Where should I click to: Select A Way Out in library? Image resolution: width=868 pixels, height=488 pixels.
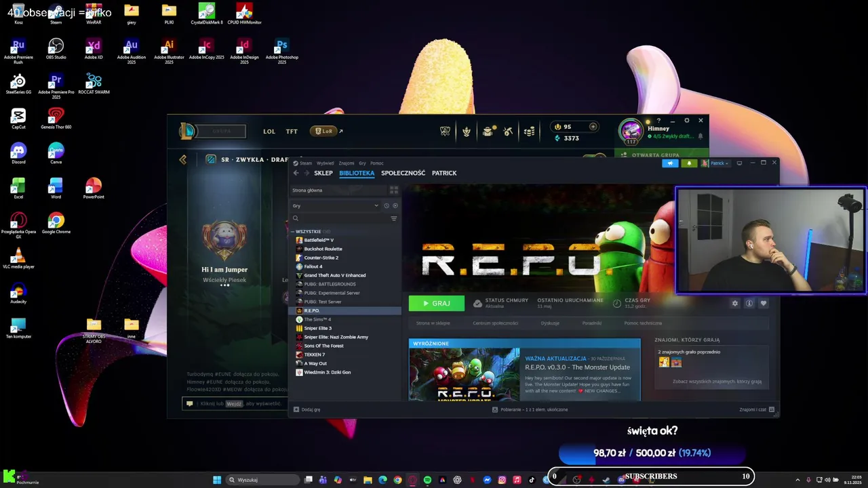315,363
